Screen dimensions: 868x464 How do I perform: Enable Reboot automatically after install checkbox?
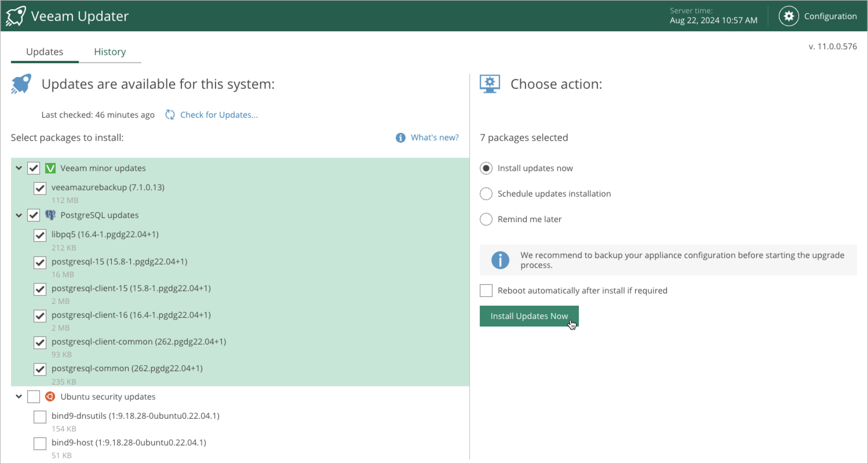[x=486, y=290]
